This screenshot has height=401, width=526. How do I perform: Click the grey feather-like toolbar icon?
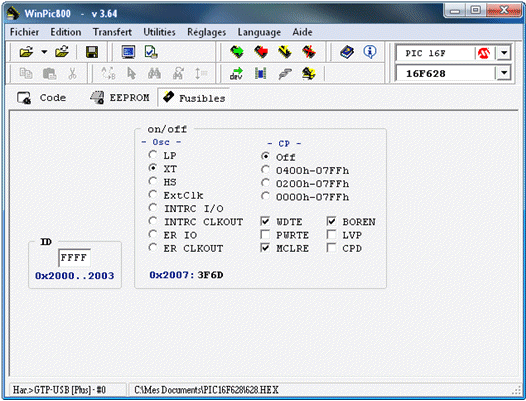pos(284,74)
